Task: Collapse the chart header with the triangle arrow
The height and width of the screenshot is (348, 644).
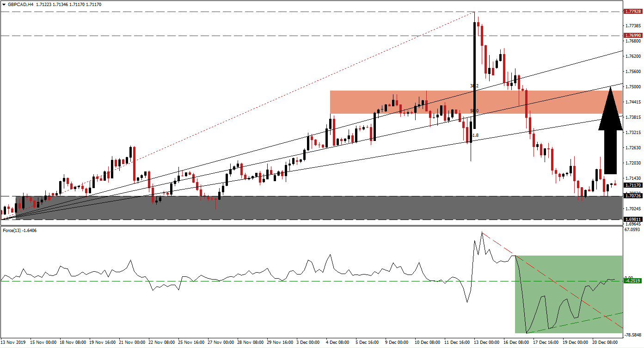Action: (x=5, y=3)
